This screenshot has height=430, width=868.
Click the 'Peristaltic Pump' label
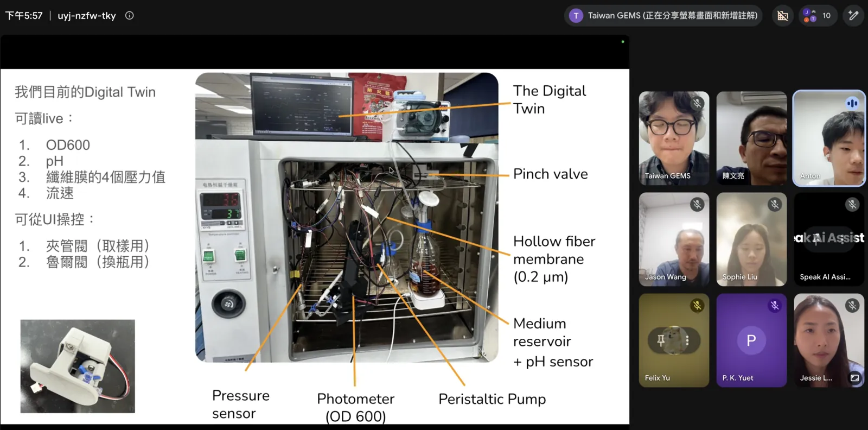click(x=492, y=399)
